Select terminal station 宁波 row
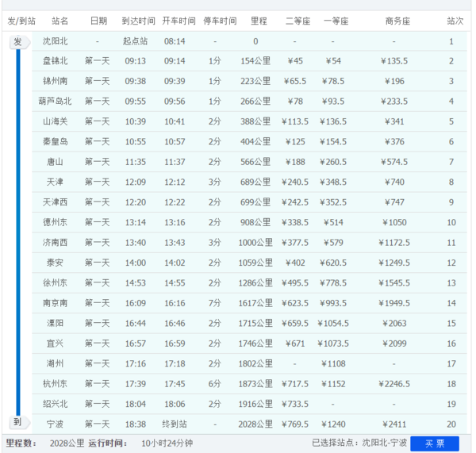 [x=249, y=424]
